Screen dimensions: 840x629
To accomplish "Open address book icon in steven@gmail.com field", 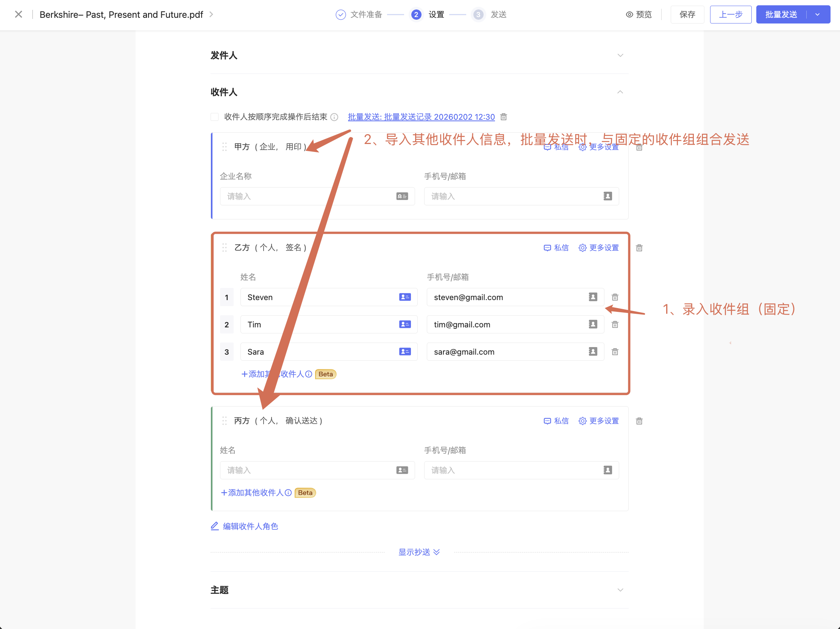I will [593, 297].
